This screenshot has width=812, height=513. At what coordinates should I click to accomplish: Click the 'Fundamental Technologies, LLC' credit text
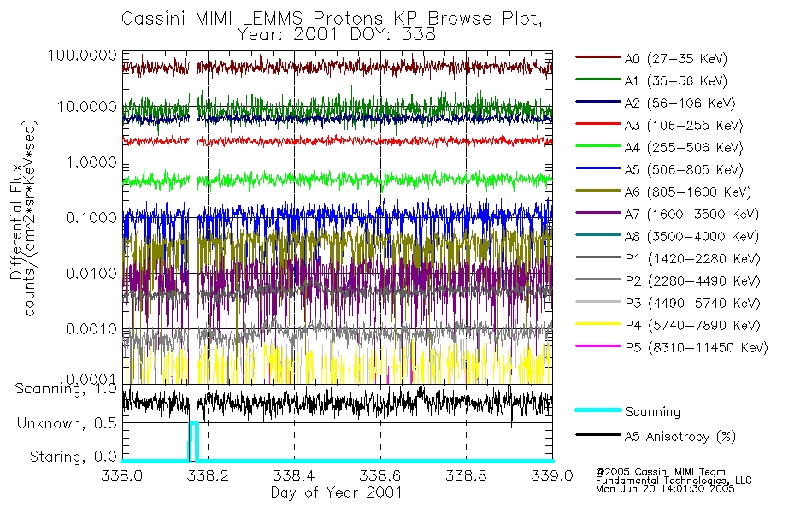pyautogui.click(x=674, y=481)
